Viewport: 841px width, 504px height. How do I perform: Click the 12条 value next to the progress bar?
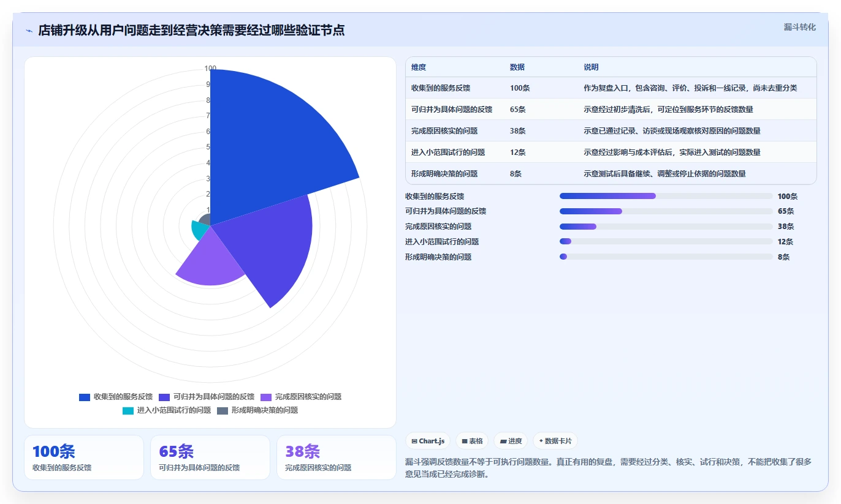coord(786,242)
